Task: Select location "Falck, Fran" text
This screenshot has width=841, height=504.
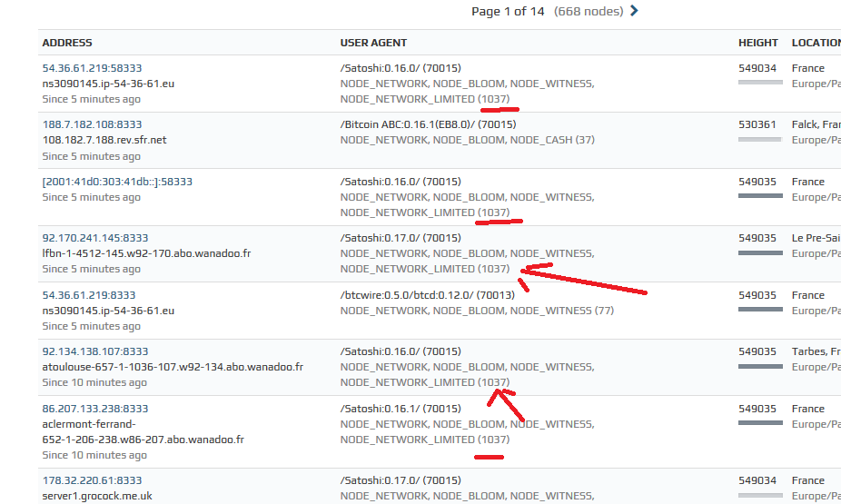Action: 816,124
